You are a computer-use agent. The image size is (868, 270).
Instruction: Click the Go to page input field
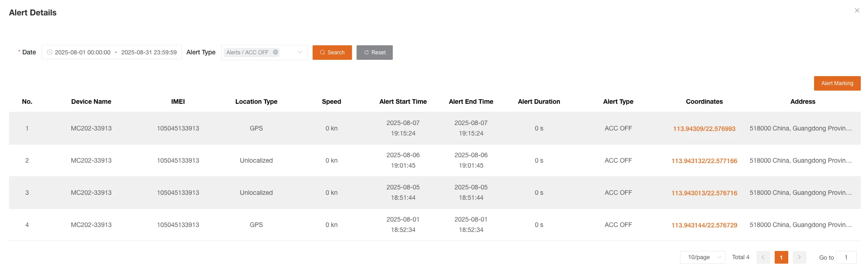pos(846,257)
